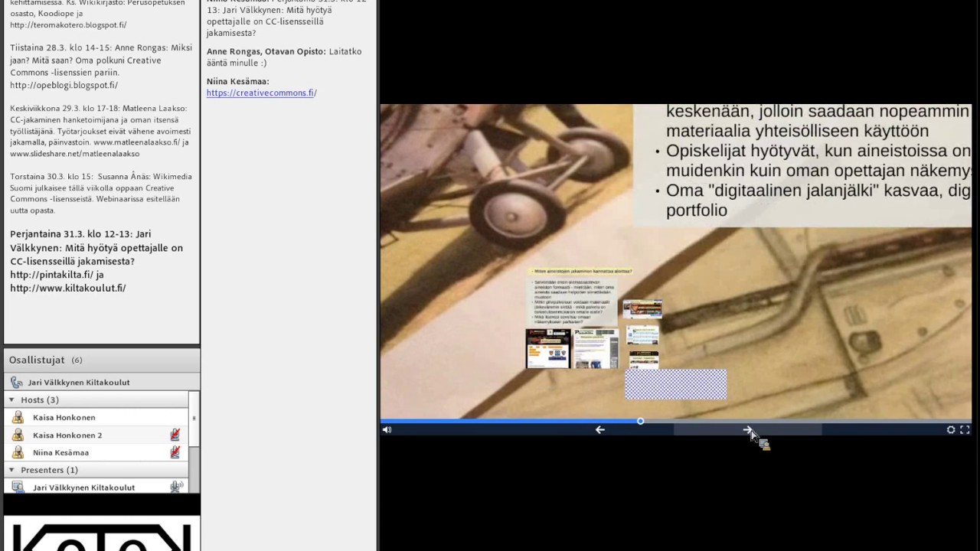Click presenter icon next to Jari Välkkynen
Image resolution: width=980 pixels, height=551 pixels.
[x=18, y=487]
